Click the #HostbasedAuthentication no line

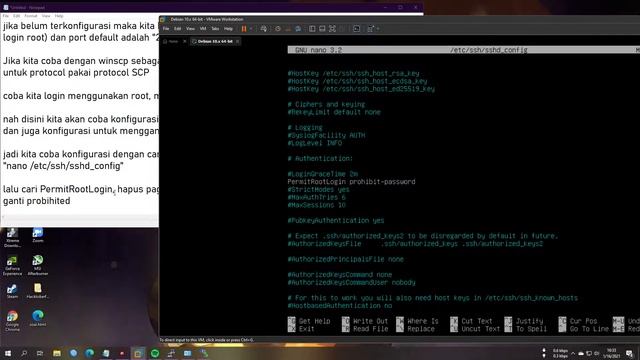340,306
